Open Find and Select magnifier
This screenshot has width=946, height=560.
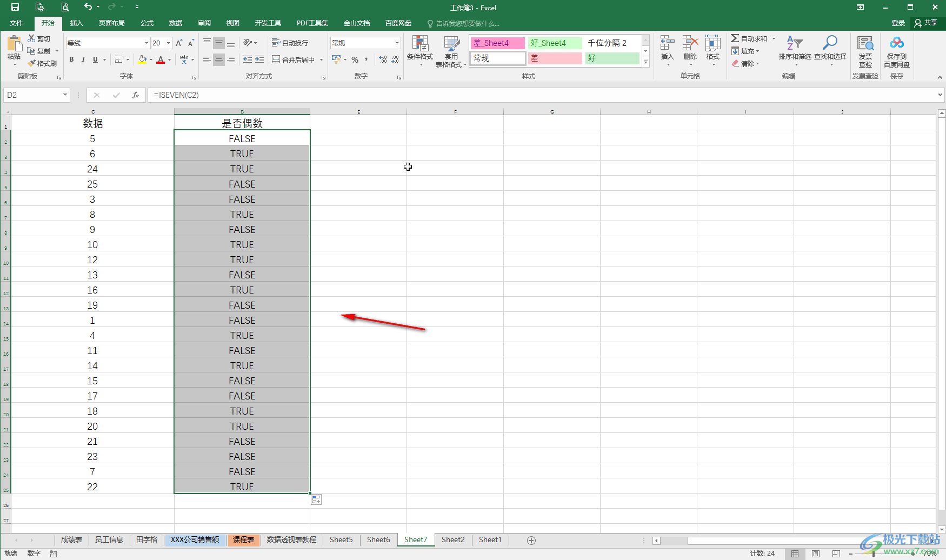830,43
